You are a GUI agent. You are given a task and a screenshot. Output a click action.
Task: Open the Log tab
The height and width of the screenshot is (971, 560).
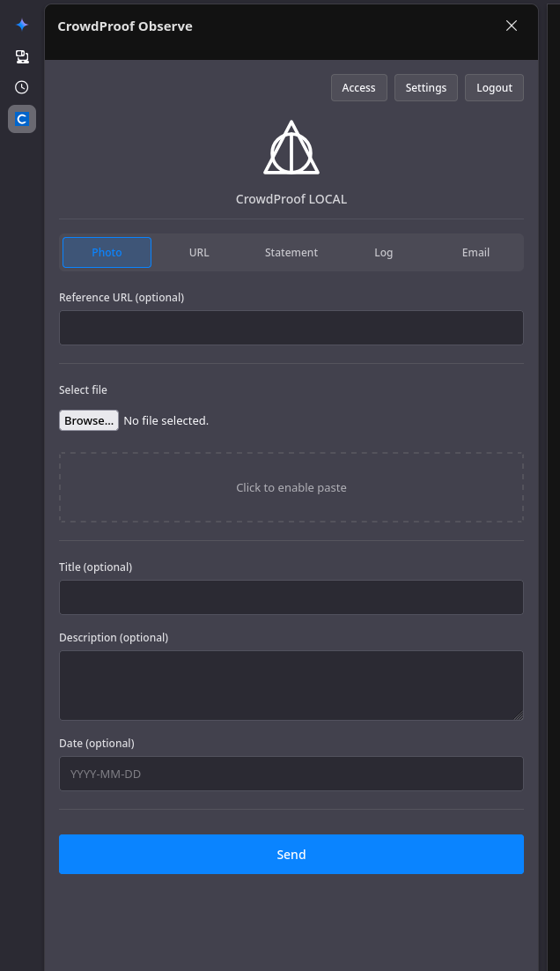pos(384,252)
